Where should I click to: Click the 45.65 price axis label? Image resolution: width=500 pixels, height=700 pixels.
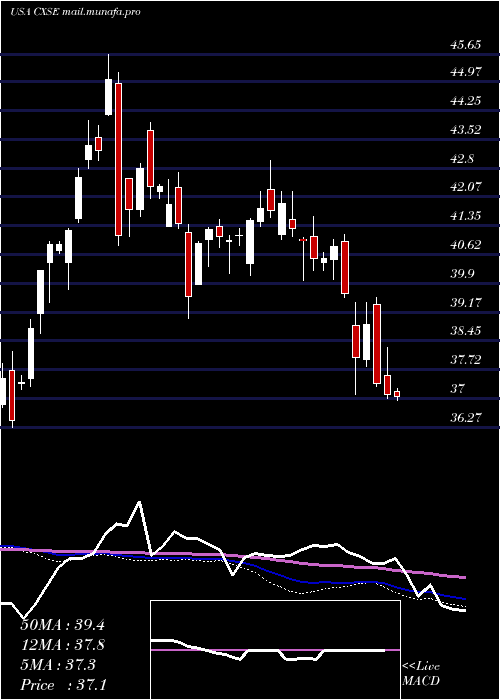click(x=465, y=45)
